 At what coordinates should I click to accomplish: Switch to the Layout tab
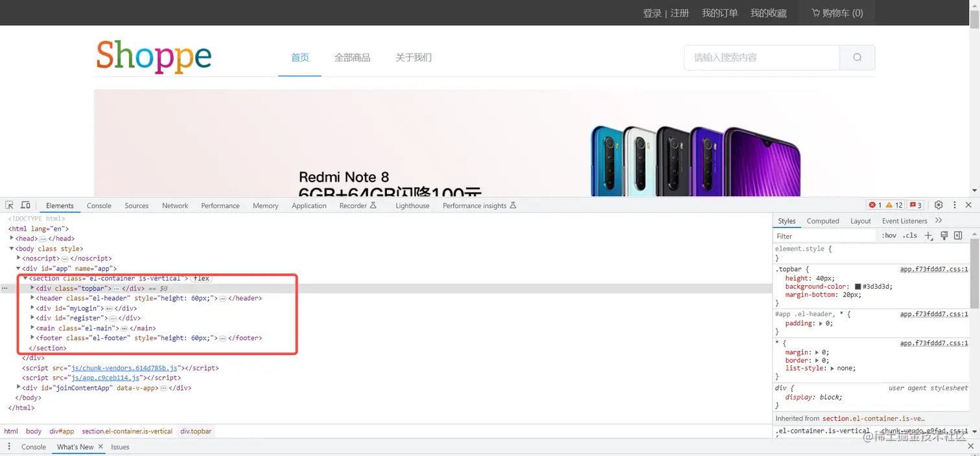861,221
